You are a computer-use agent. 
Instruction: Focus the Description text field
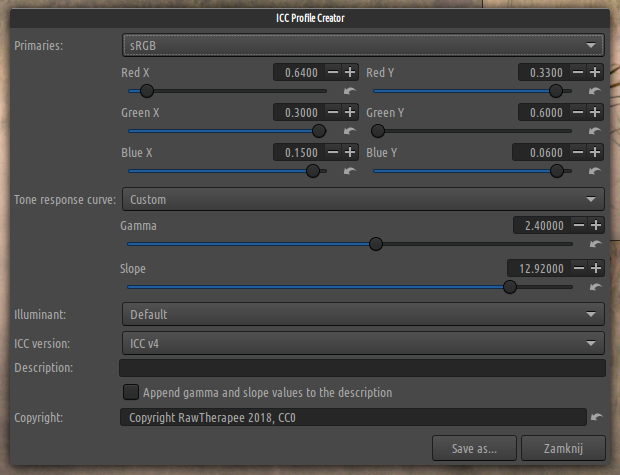click(x=362, y=368)
